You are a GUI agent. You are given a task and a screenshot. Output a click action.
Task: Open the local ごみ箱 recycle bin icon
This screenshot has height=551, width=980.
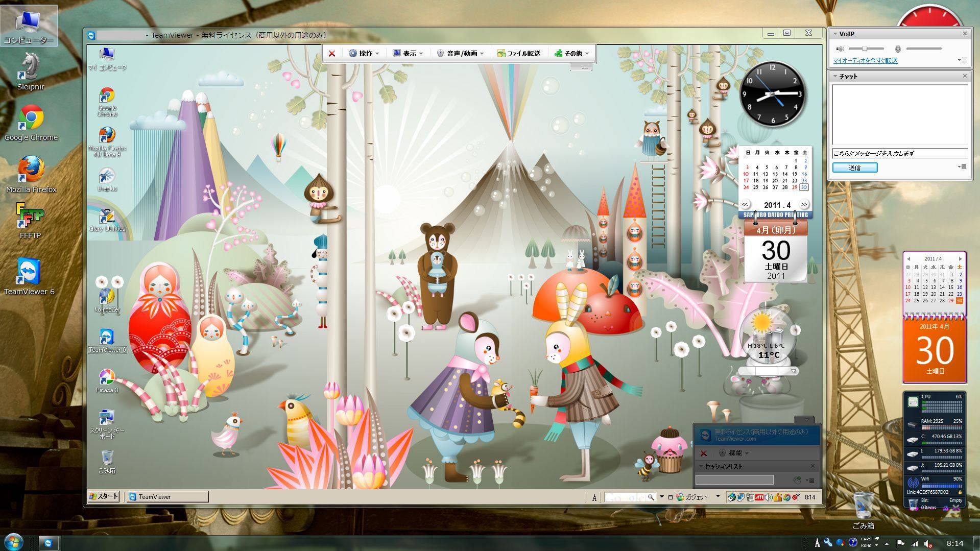(x=863, y=510)
